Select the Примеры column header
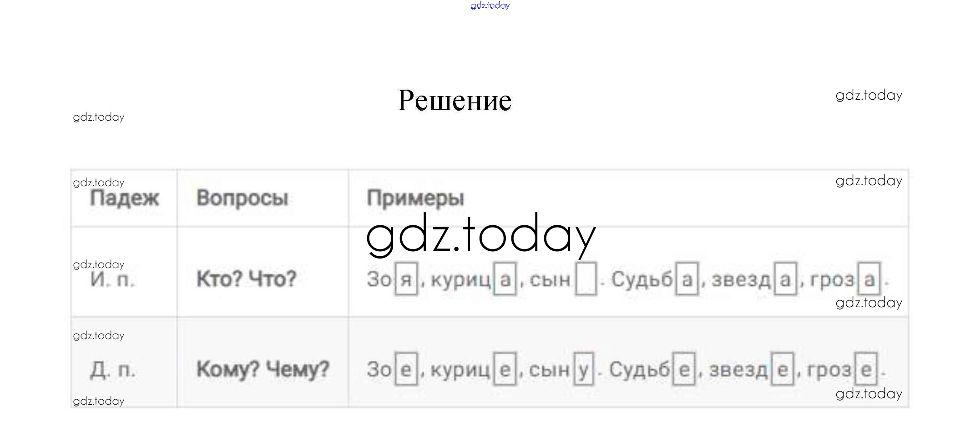This screenshot has height=447, width=980. (x=415, y=198)
